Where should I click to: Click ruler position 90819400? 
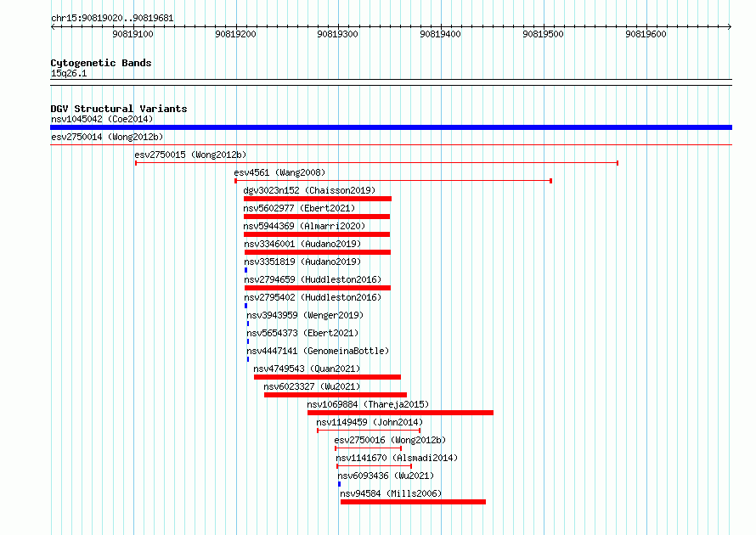[441, 34]
